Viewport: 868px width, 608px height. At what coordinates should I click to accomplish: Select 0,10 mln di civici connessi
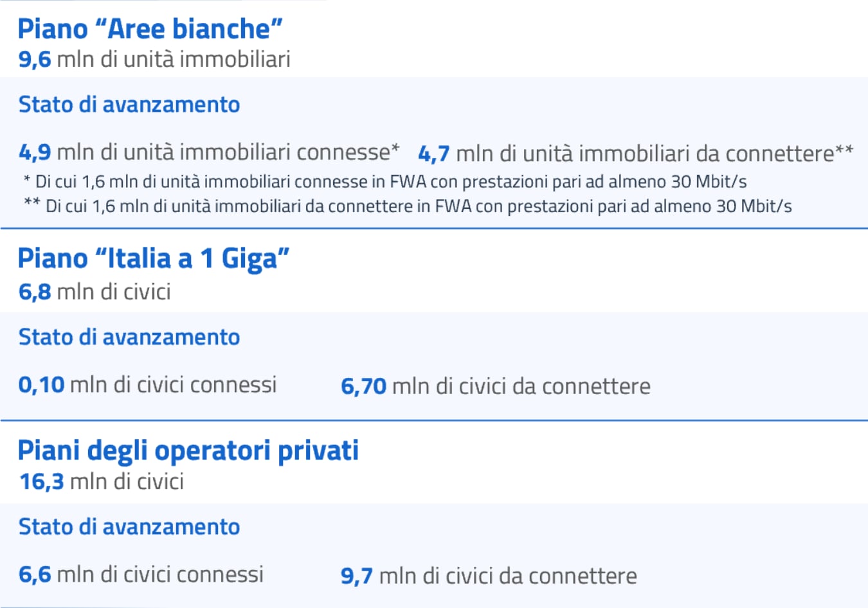coord(148,385)
